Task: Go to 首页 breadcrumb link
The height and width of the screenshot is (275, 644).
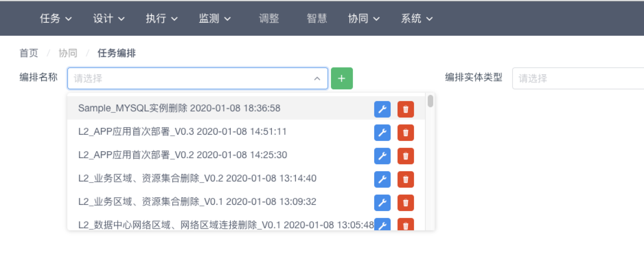Action: 29,53
